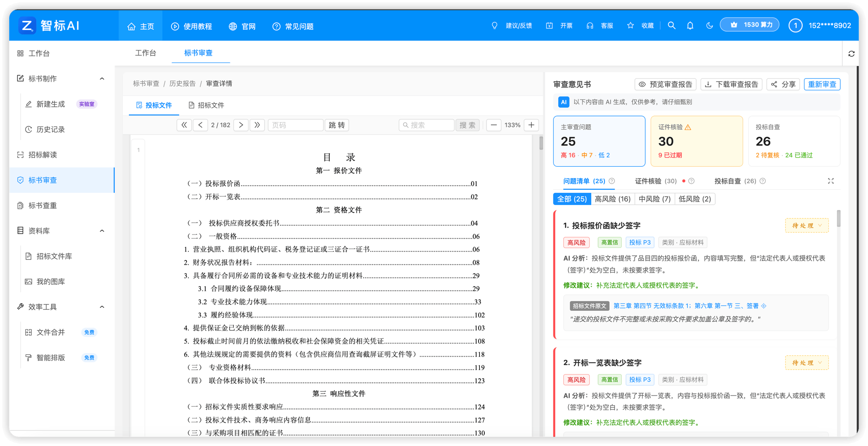Click the document 搜索 input field

pyautogui.click(x=427, y=125)
